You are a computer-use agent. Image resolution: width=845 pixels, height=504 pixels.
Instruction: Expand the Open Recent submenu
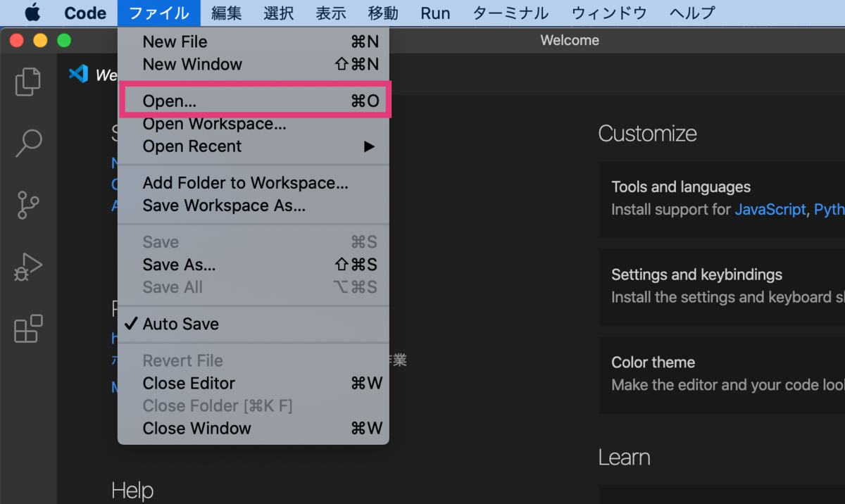point(254,146)
